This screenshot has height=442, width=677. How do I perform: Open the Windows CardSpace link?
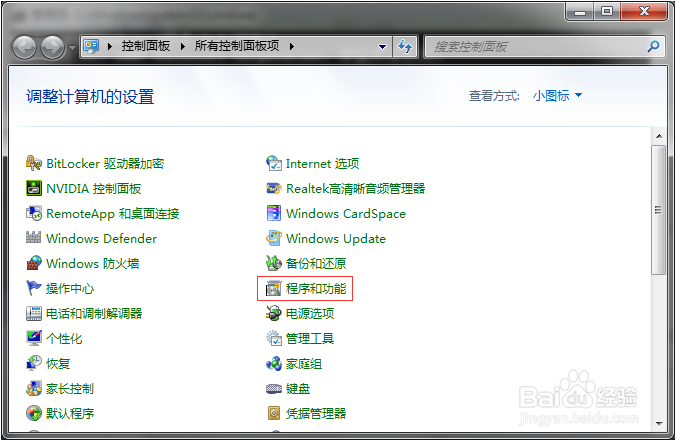(346, 214)
